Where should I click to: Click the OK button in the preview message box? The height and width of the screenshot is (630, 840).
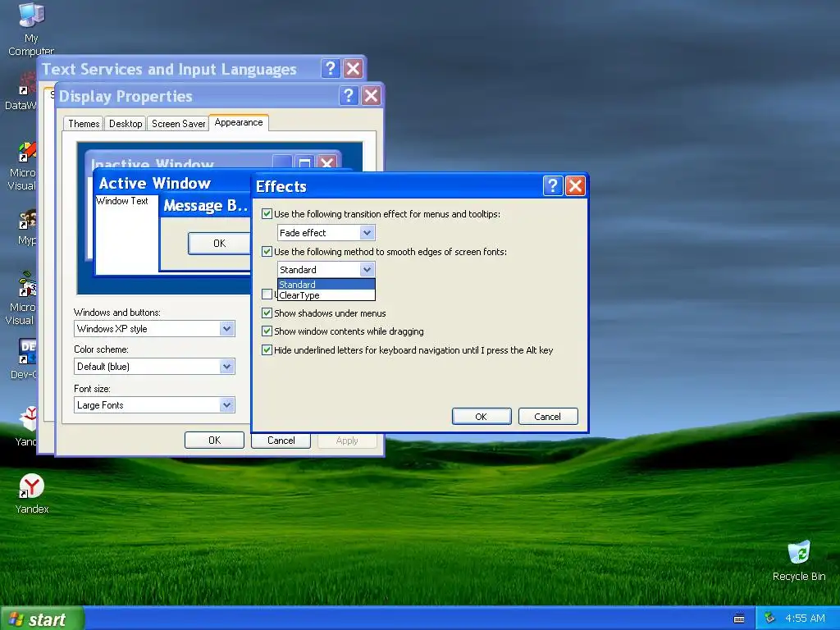tap(220, 243)
